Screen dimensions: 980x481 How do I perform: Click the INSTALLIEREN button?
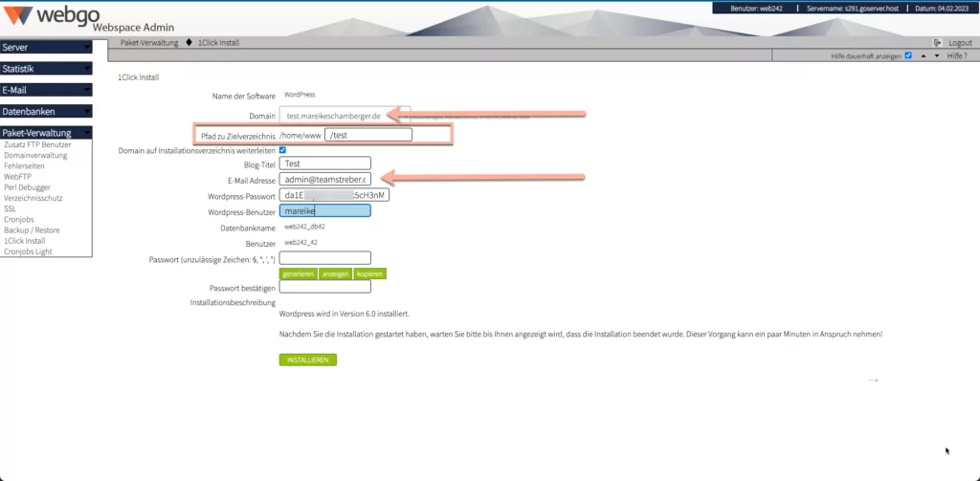pos(308,360)
